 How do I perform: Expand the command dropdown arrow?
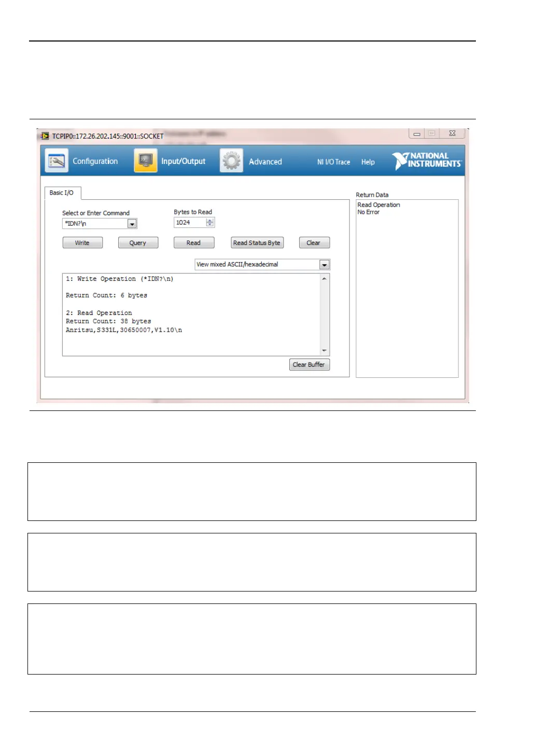[132, 224]
